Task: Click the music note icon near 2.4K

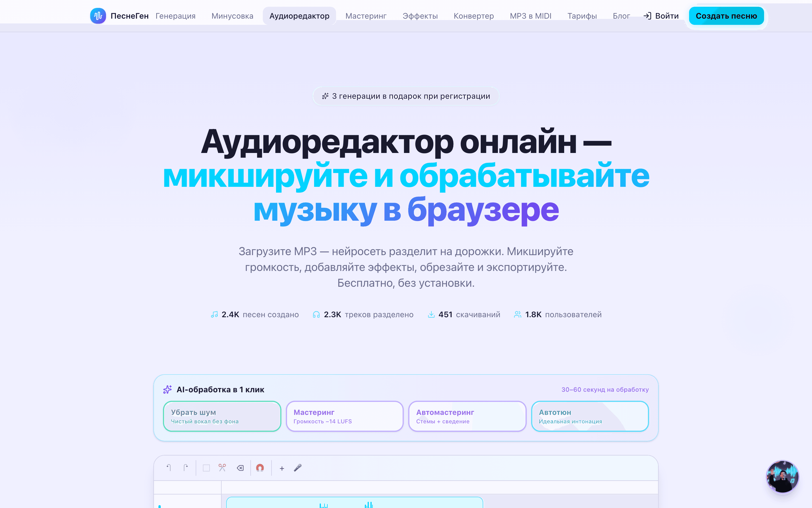Action: (x=214, y=314)
